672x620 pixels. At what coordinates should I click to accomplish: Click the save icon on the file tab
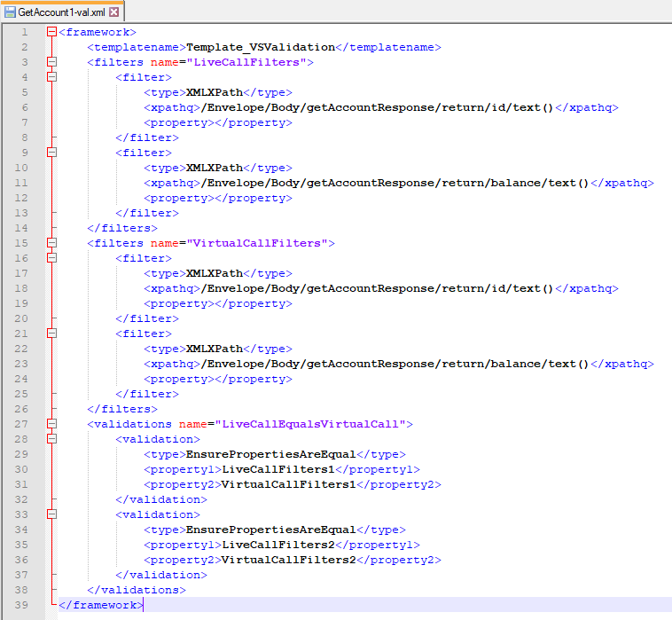click(x=10, y=12)
